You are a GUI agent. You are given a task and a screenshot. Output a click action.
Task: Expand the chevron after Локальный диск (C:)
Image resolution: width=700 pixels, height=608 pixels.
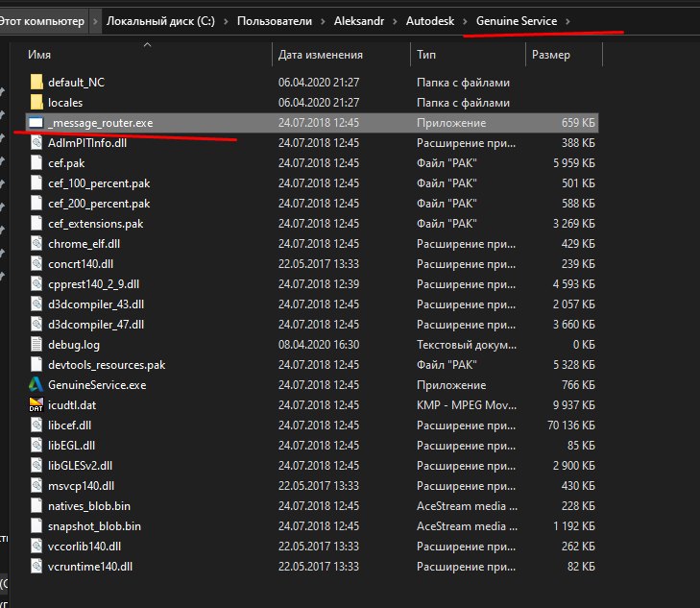pos(226,21)
